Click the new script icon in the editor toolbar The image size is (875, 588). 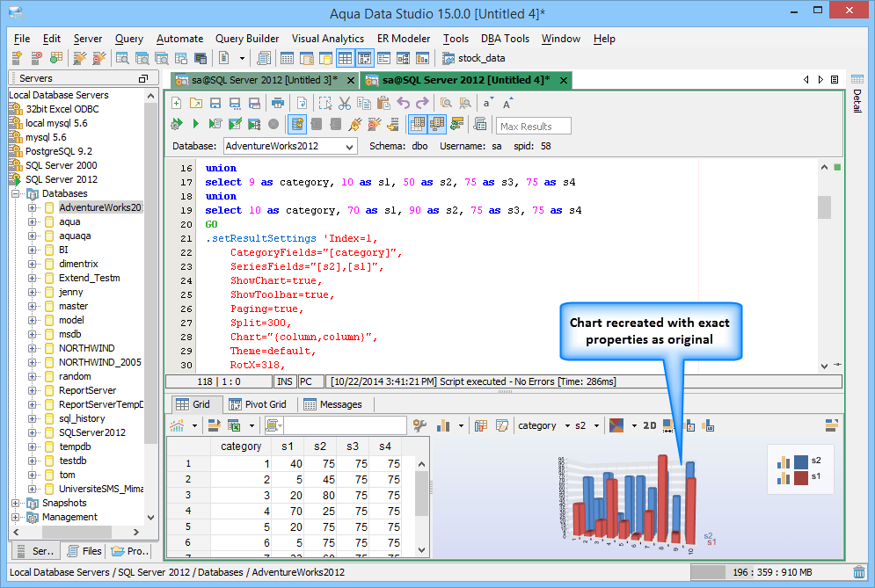pyautogui.click(x=177, y=103)
